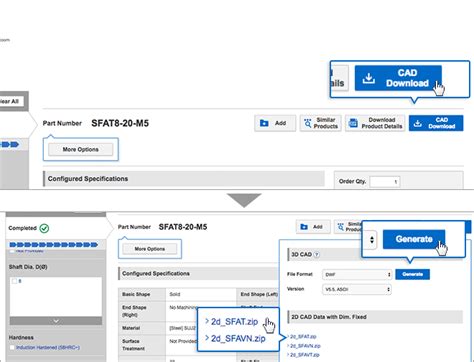Click the Generate button beside the File Format dropdown
474x362 pixels.
(x=412, y=274)
